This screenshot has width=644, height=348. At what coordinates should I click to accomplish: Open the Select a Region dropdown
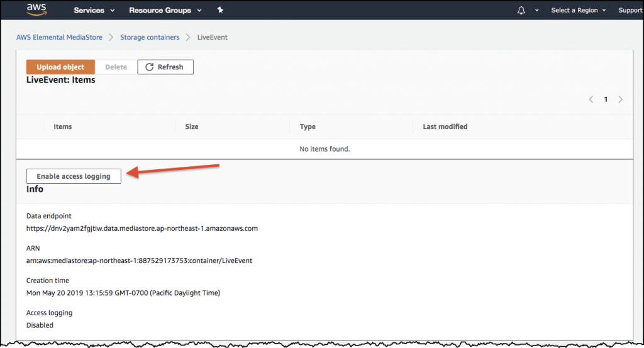coord(579,11)
